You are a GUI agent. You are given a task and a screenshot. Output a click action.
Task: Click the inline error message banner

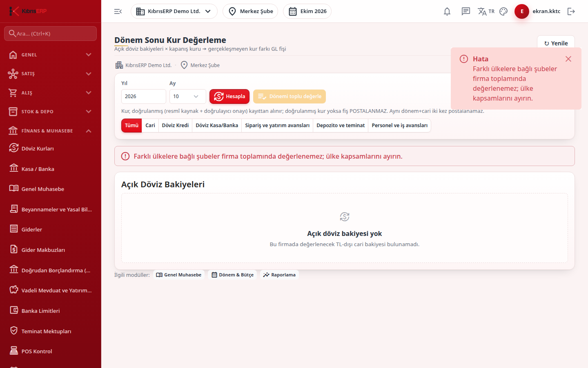coord(345,156)
